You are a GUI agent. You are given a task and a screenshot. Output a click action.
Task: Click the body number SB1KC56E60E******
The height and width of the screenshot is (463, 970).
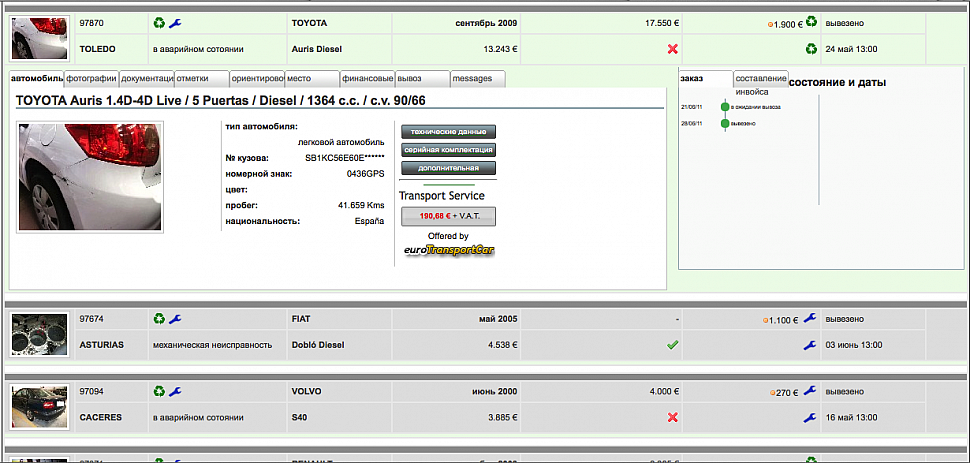(x=345, y=158)
